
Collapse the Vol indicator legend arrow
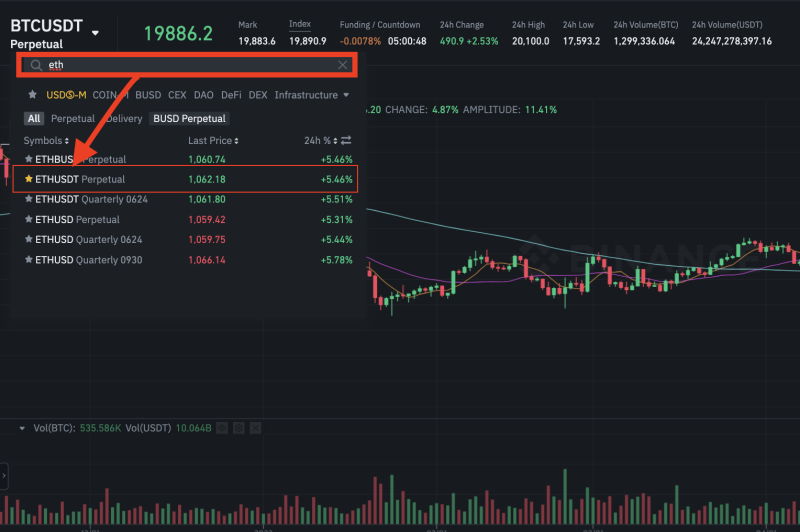tap(22, 428)
